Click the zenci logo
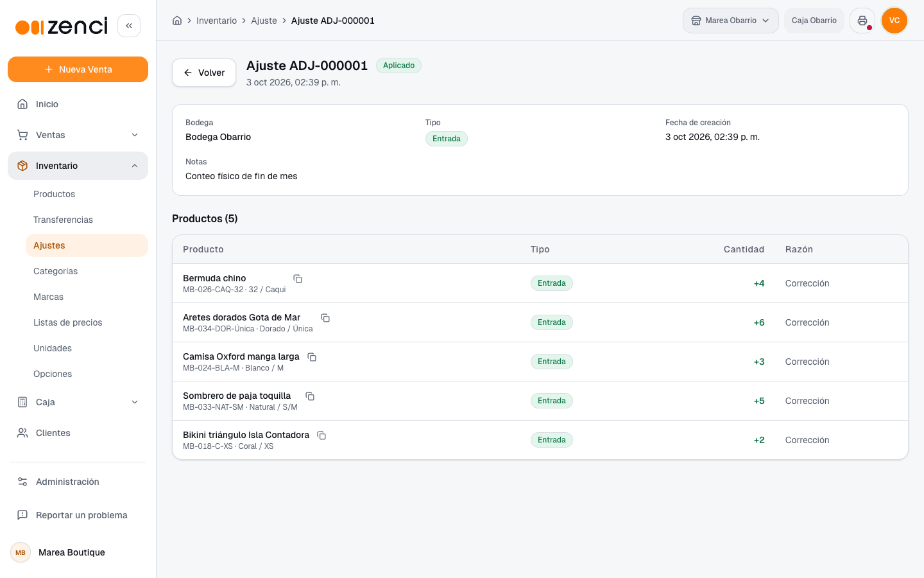 tap(62, 26)
